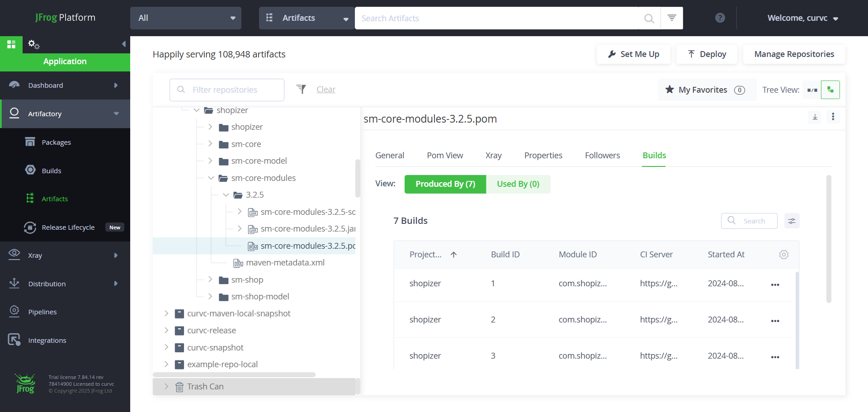Open the All scope dropdown
This screenshot has height=412, width=868.
pyautogui.click(x=186, y=18)
